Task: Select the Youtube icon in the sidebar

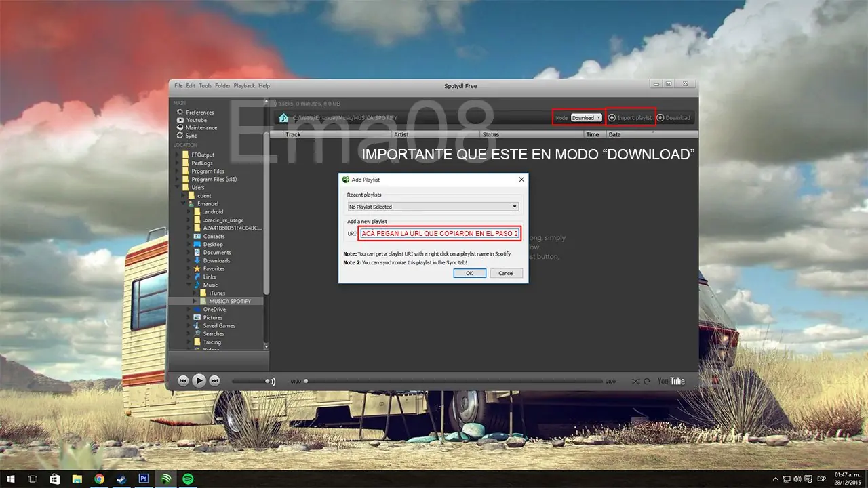Action: pyautogui.click(x=180, y=120)
